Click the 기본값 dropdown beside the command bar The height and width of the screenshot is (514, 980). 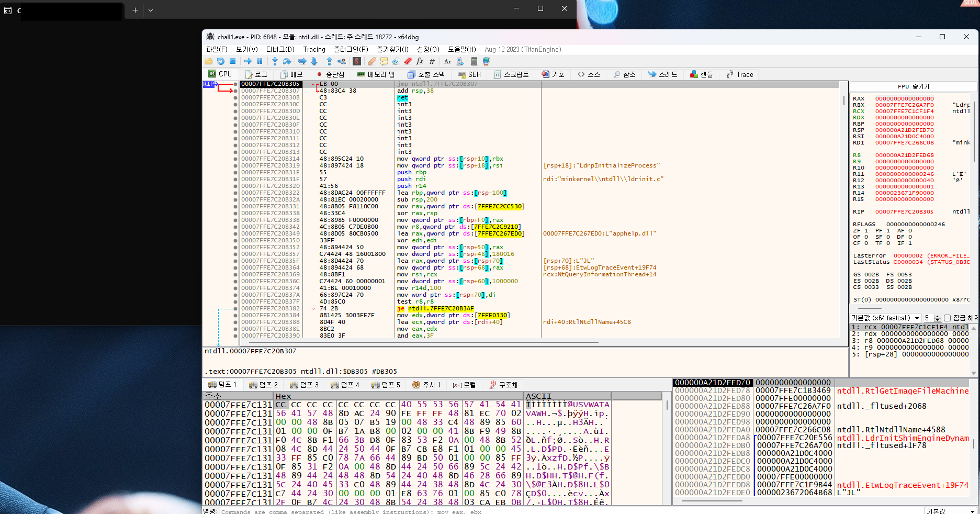[x=950, y=511]
